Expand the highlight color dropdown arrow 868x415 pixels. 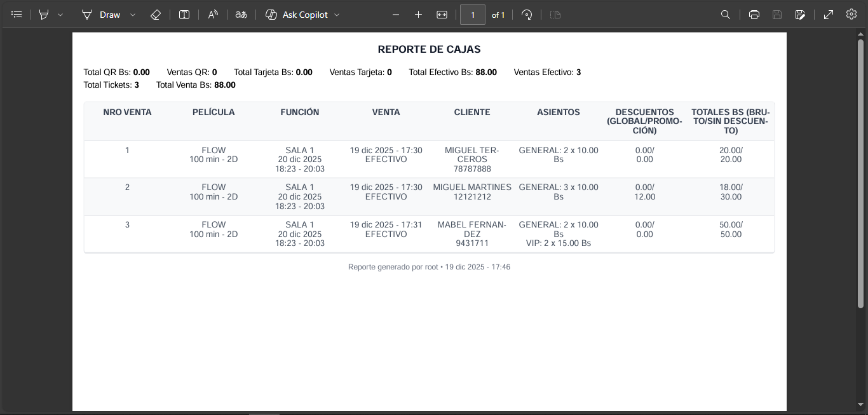tap(60, 15)
